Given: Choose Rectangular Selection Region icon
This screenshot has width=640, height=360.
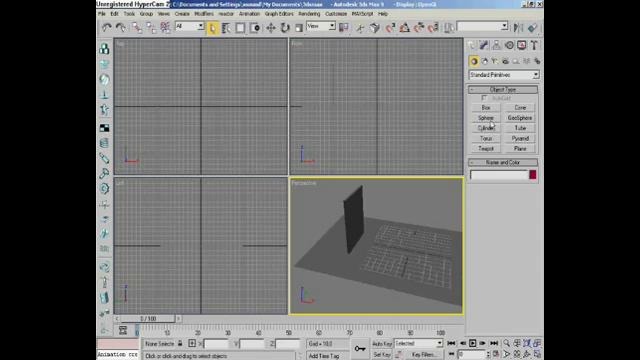Looking at the screenshot, I should 240,28.
